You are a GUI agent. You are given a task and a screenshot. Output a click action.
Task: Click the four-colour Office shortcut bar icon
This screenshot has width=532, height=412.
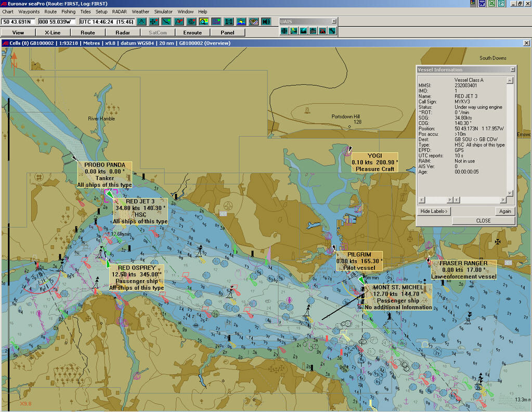pyautogui.click(x=473, y=3)
